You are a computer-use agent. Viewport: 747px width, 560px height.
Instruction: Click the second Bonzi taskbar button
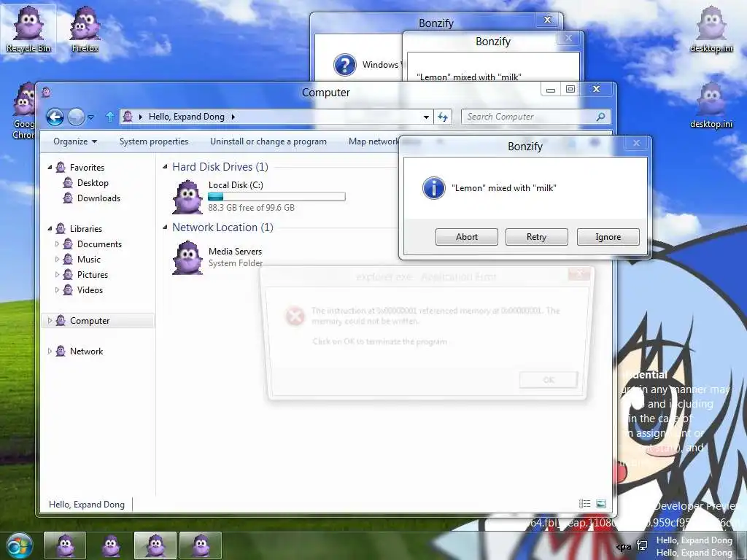(111, 545)
